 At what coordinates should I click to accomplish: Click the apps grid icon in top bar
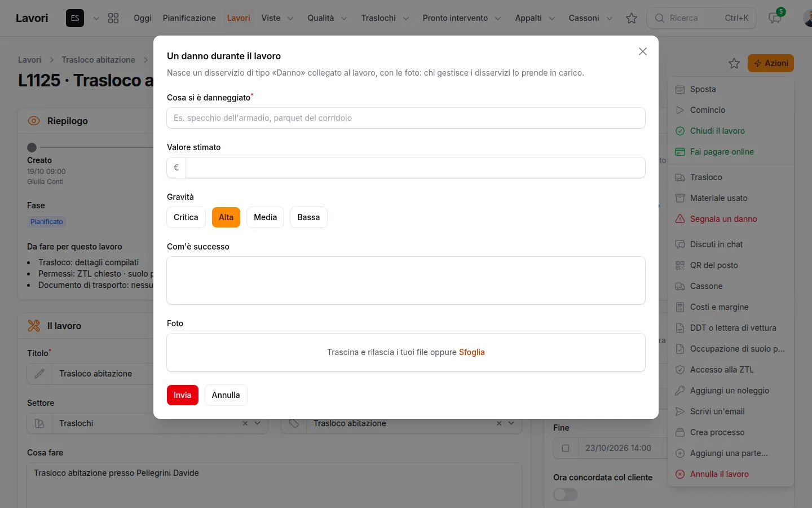pyautogui.click(x=113, y=18)
